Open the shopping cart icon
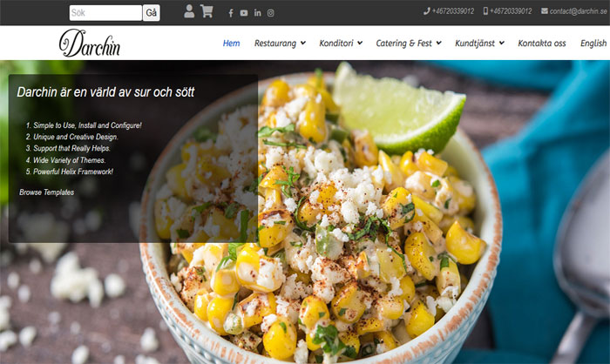This screenshot has height=364, width=610. (207, 11)
